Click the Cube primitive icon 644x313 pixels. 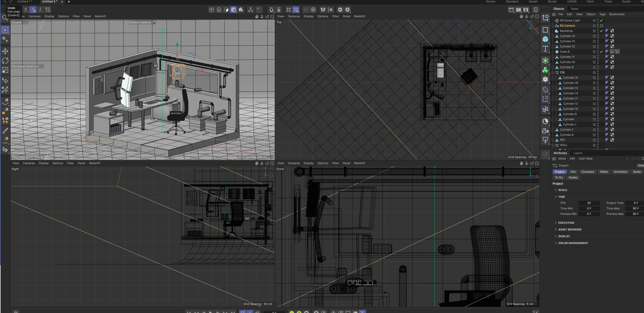point(545,39)
